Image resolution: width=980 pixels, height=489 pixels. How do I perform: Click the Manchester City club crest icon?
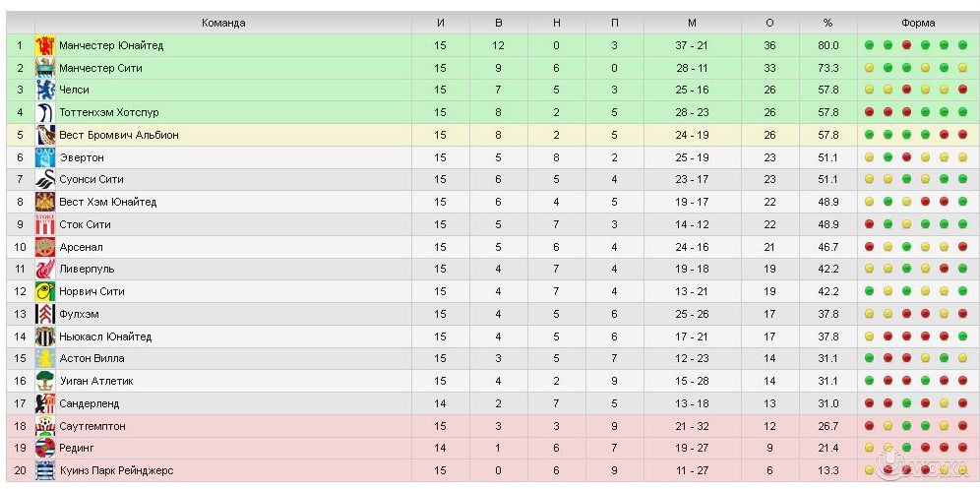click(x=44, y=68)
